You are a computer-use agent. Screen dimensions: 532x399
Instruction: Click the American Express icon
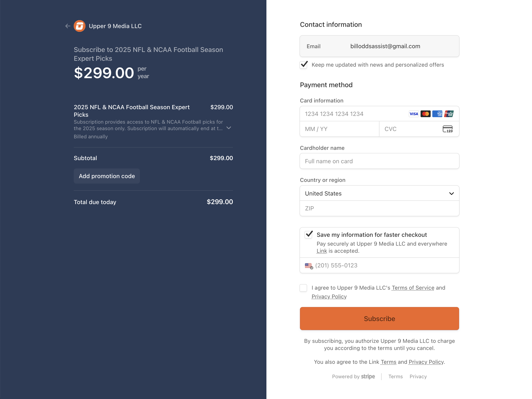[x=438, y=114]
